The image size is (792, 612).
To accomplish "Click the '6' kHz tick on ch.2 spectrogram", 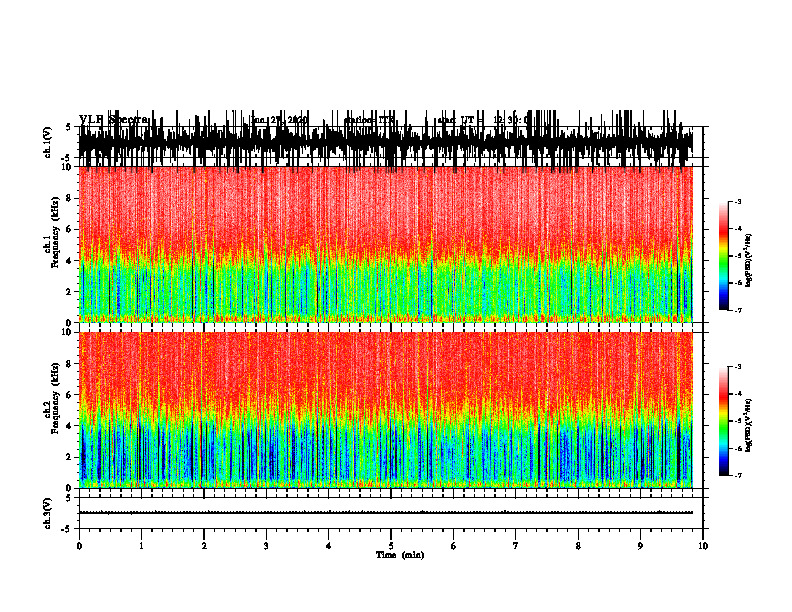I will point(70,394).
